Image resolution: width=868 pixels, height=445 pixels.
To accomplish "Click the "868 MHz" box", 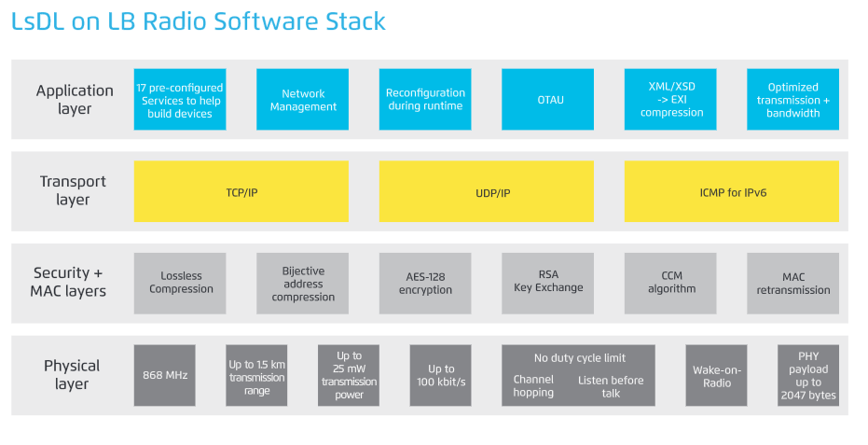I will (x=164, y=375).
